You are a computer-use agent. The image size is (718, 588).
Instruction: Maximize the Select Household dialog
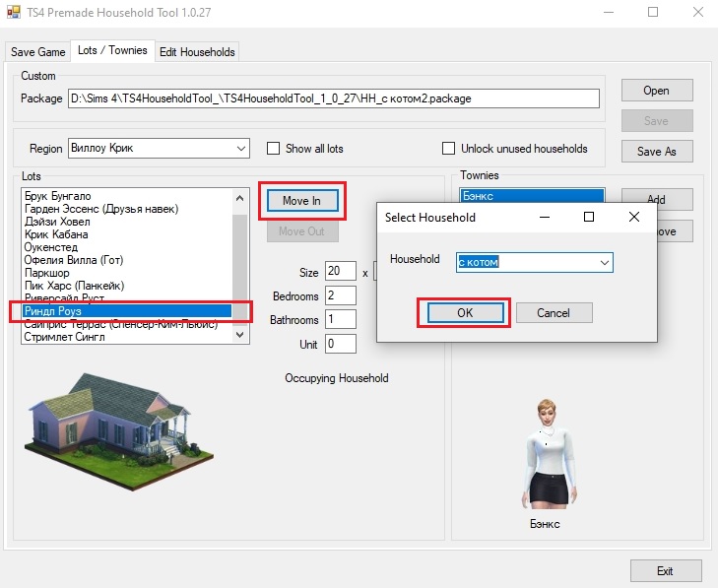point(589,217)
